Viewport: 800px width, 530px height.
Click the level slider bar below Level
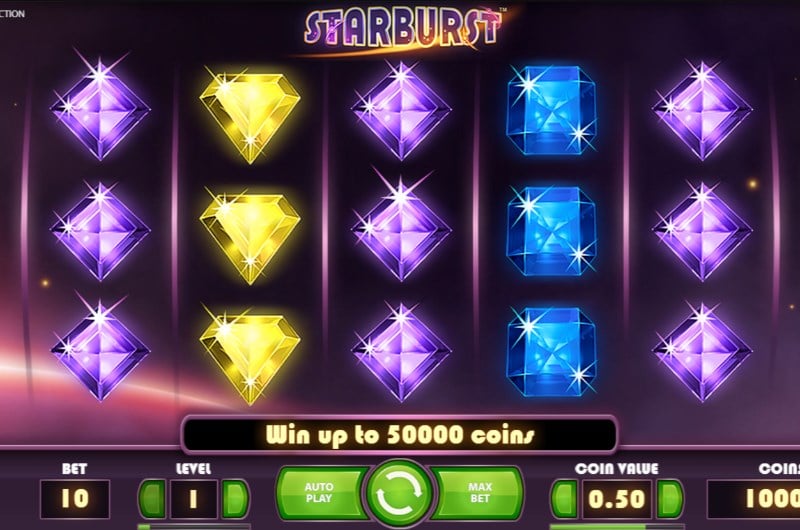point(194,526)
